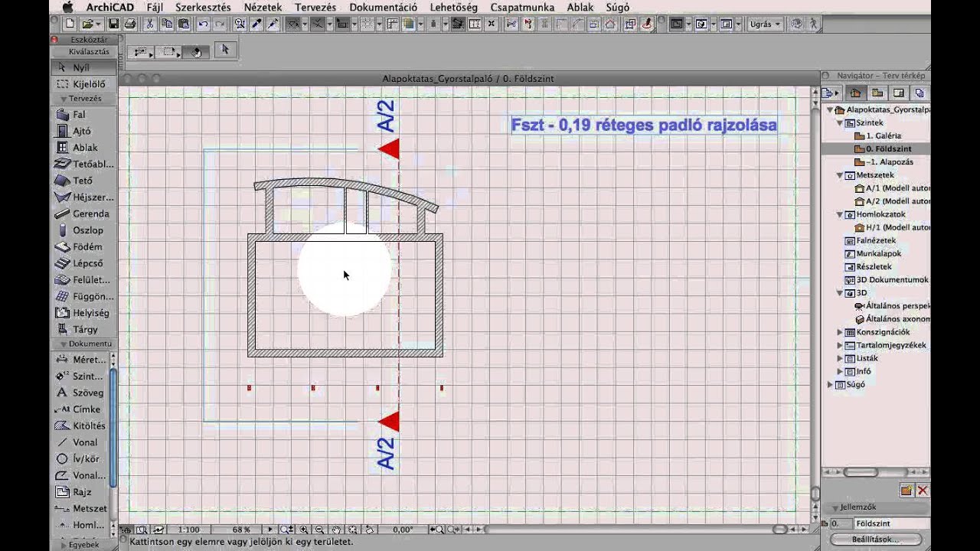The width and height of the screenshot is (980, 551).
Task: Open the Nézetek menu
Action: (x=263, y=7)
